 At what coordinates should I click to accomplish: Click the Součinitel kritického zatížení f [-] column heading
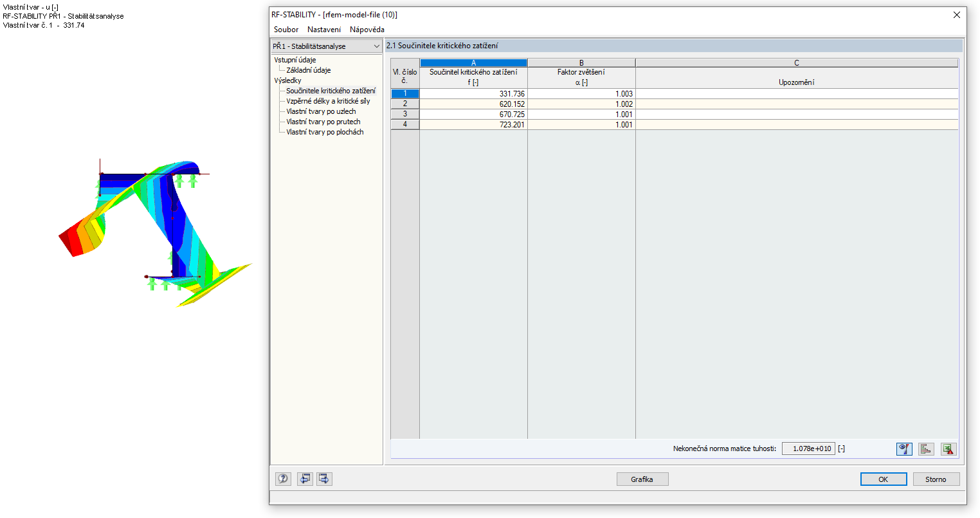coord(473,77)
